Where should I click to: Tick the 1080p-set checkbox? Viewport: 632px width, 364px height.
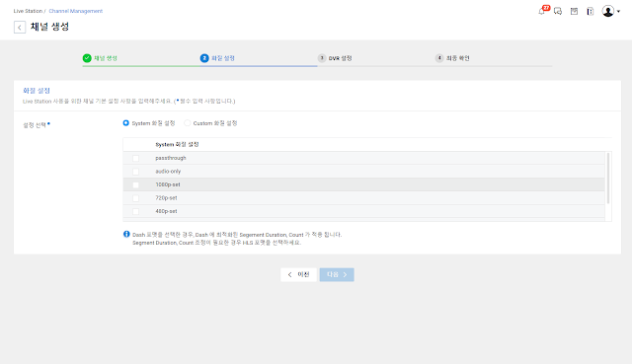click(136, 184)
